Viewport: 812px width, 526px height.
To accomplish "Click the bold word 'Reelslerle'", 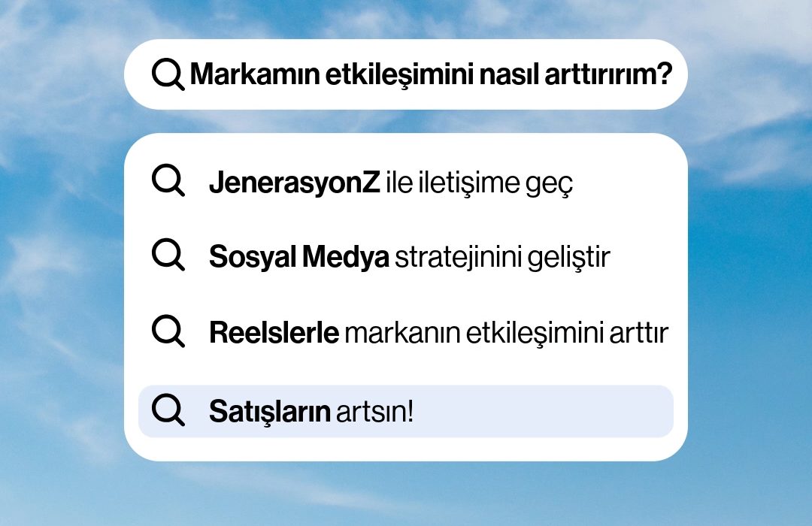I will [274, 332].
